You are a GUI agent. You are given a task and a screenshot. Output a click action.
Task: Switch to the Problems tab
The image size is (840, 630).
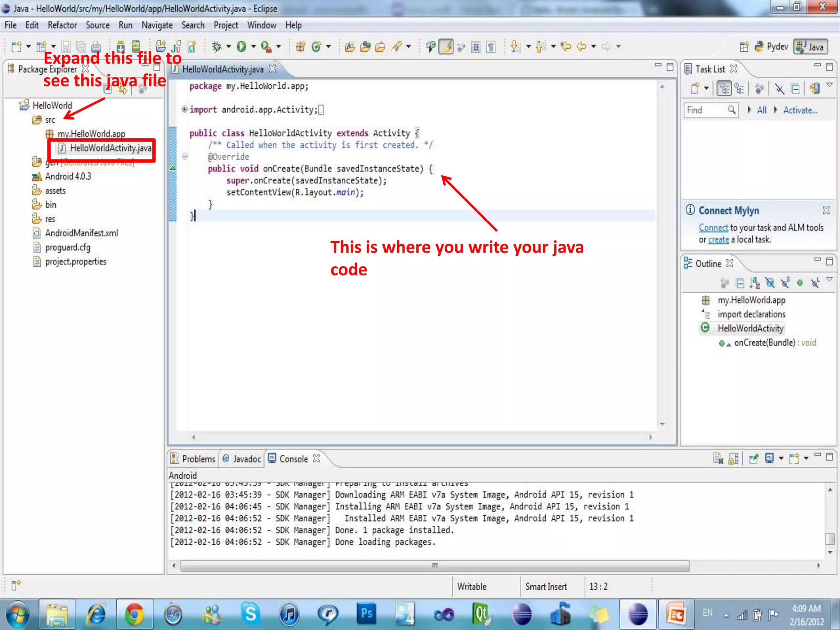click(x=193, y=459)
